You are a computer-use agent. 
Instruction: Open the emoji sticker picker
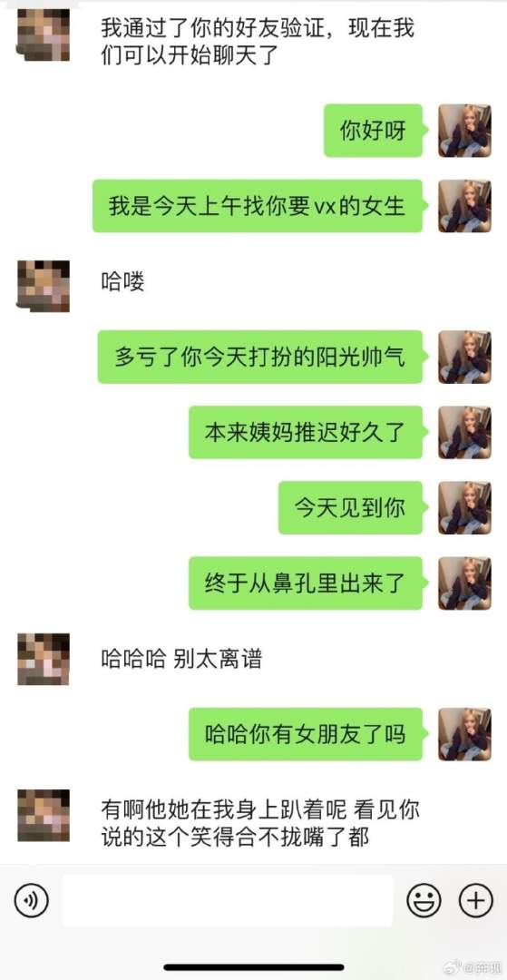424,901
